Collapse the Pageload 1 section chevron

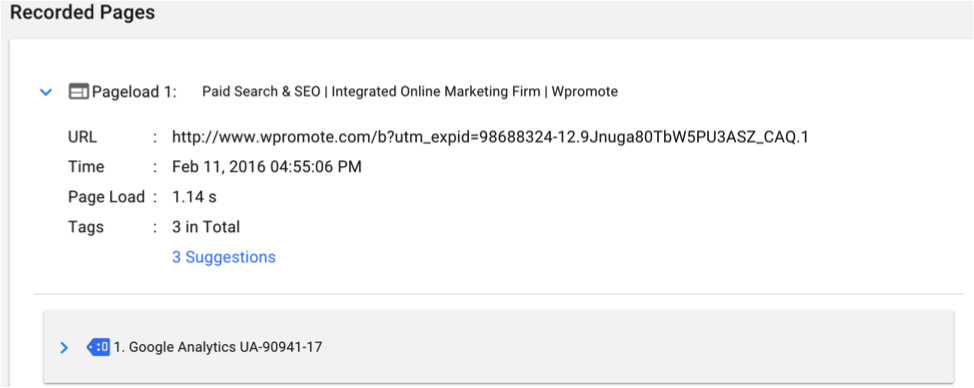point(45,92)
